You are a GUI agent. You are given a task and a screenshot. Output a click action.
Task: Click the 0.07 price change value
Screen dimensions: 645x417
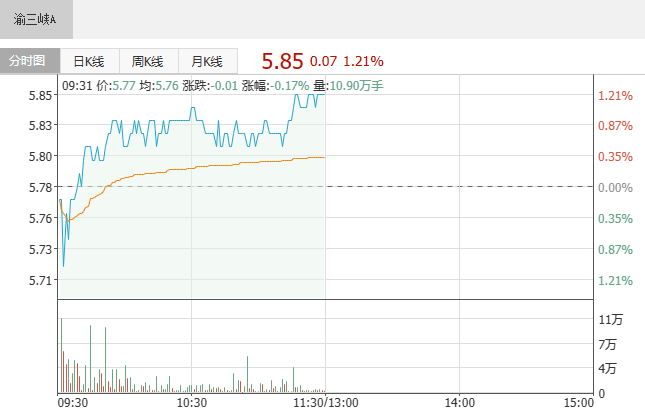[x=323, y=61]
